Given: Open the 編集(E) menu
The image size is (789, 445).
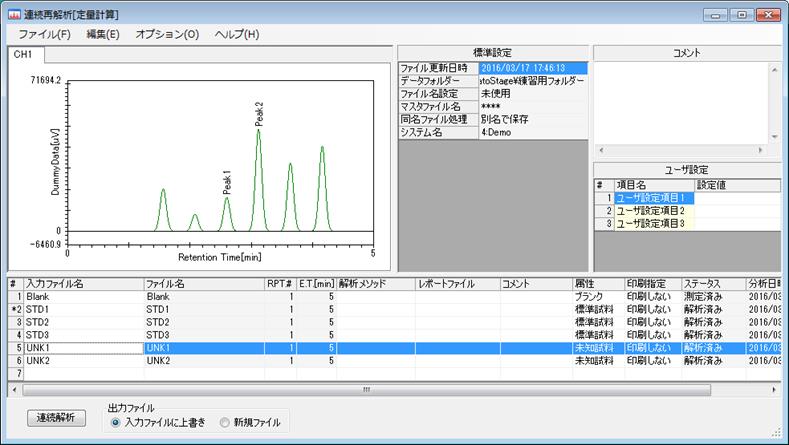Looking at the screenshot, I should tap(102, 34).
